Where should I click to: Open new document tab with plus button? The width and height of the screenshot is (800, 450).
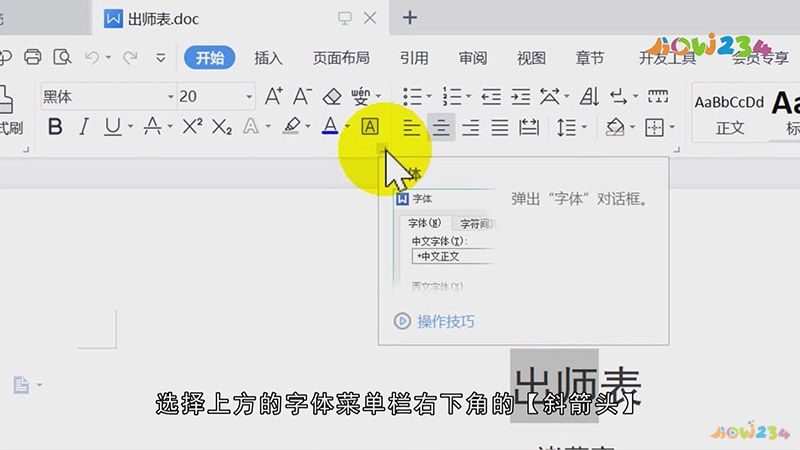click(x=410, y=18)
